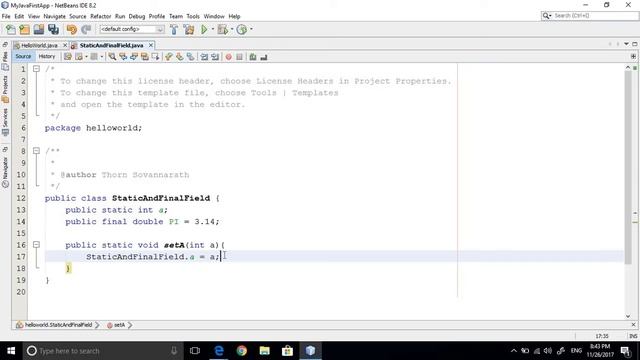Click the Profile Project toolbar icon
Image resolution: width=640 pixels, height=360 pixels.
[x=242, y=29]
